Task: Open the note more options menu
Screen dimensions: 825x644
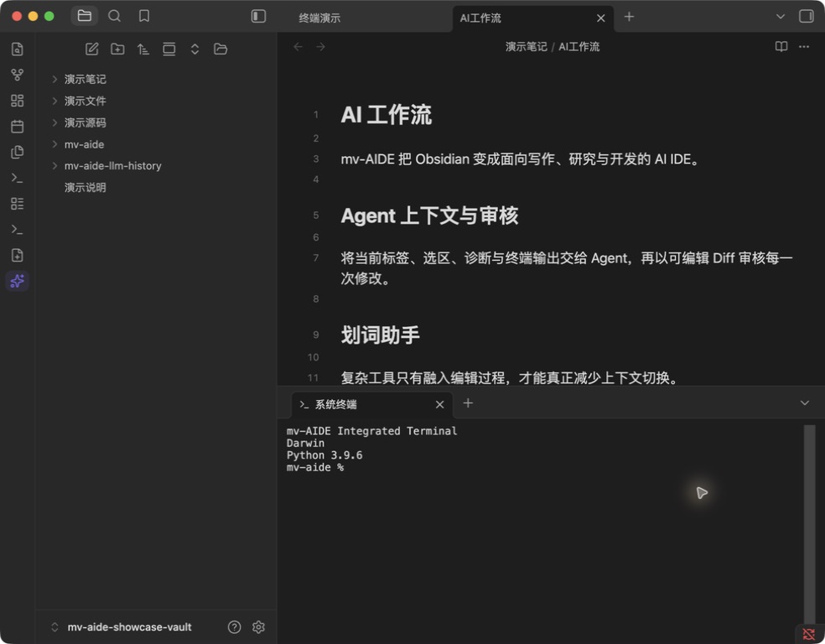Action: [x=804, y=47]
